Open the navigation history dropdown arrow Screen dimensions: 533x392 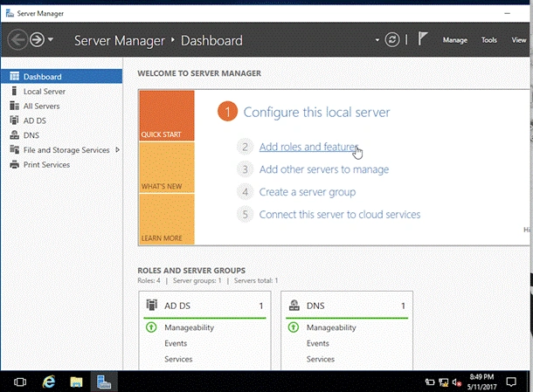51,39
